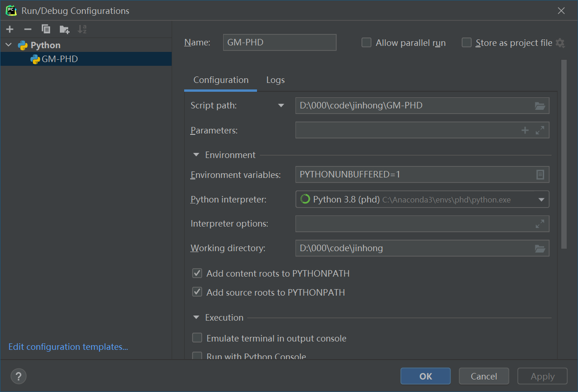Enable Allow parallel run checkbox
The width and height of the screenshot is (578, 392).
coord(366,43)
